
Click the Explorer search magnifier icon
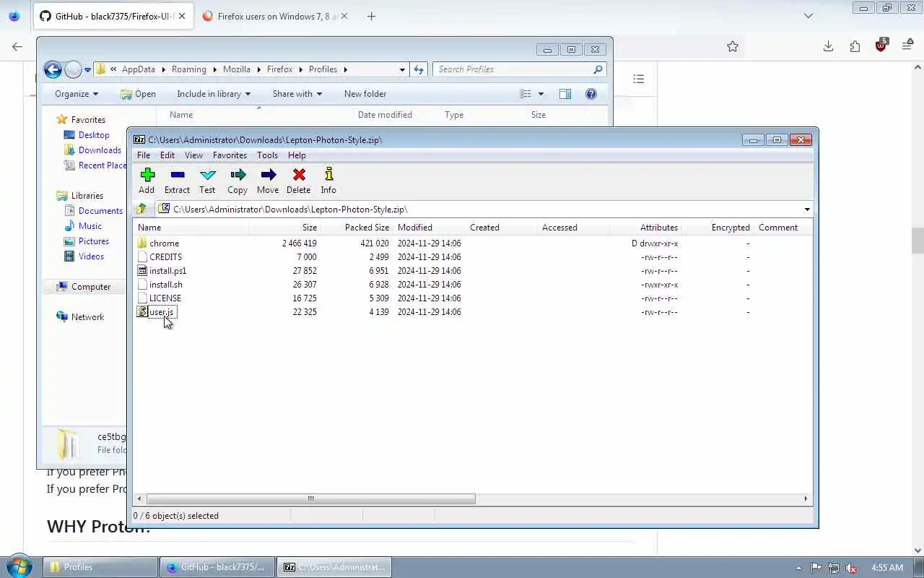[598, 69]
